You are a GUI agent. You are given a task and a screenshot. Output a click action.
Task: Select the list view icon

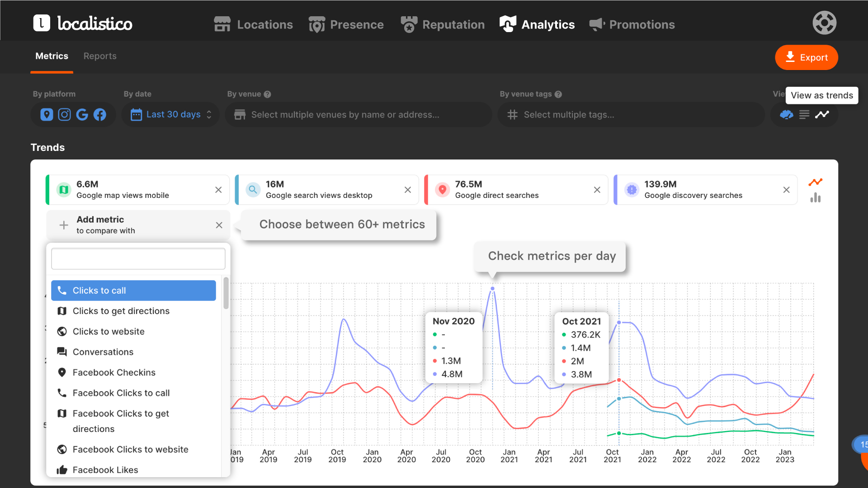(804, 115)
